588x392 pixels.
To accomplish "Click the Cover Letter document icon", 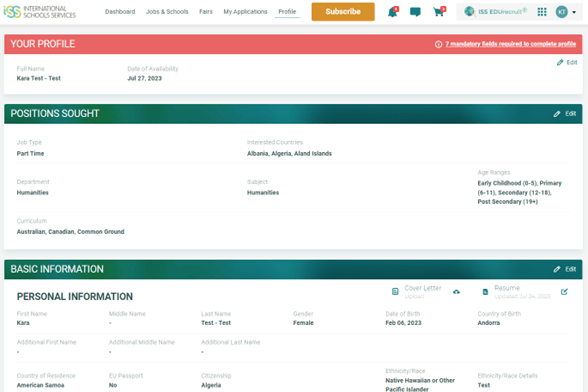I will (x=395, y=292).
